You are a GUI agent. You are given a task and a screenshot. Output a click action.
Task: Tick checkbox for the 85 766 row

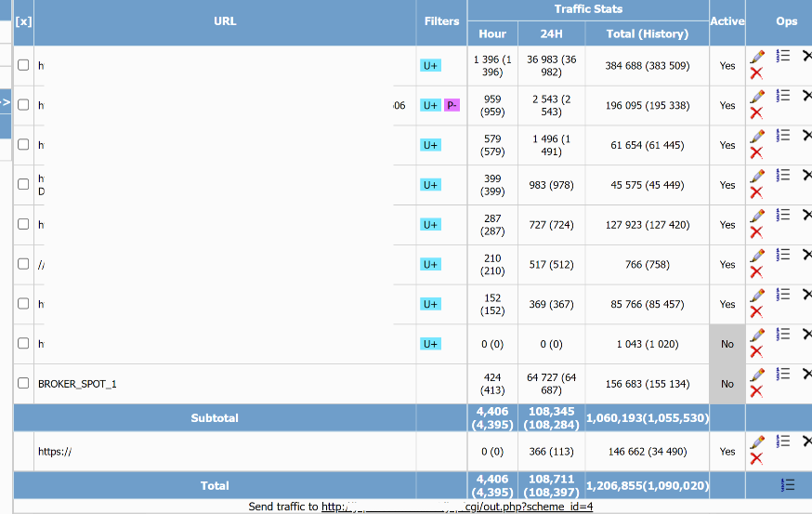point(23,304)
